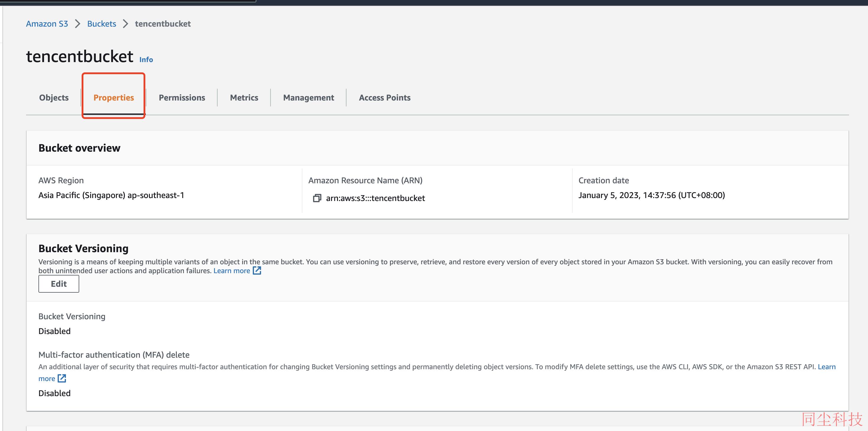Click breadcrumb chevron after Amazon S3
The image size is (868, 431).
77,24
